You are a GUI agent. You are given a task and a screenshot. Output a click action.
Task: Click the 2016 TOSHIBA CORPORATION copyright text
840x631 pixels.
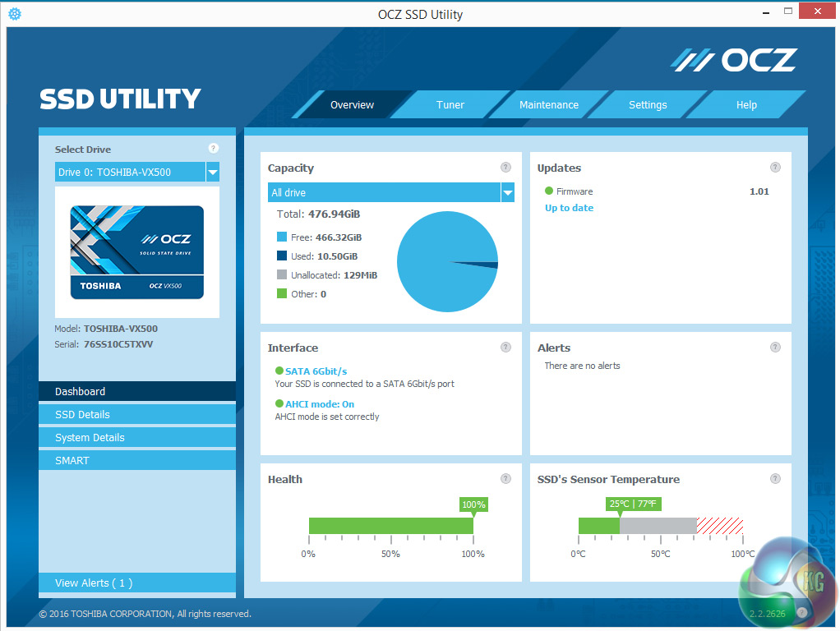coord(145,613)
